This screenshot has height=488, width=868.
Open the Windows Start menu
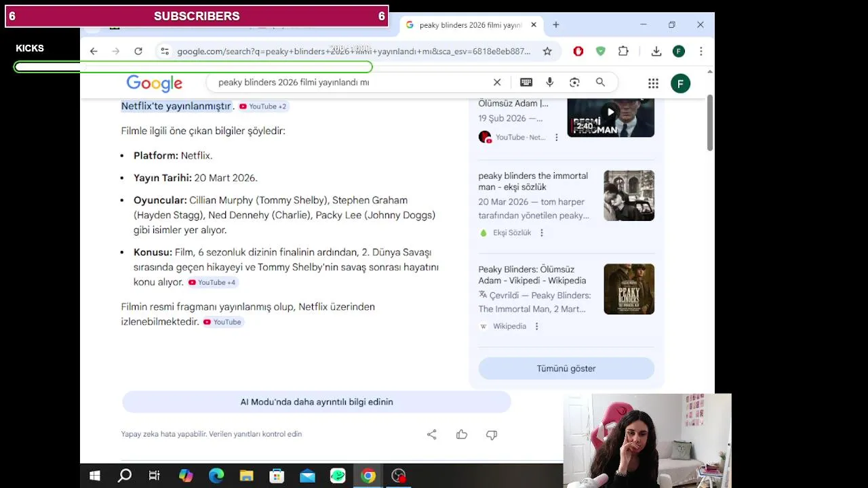tap(95, 476)
